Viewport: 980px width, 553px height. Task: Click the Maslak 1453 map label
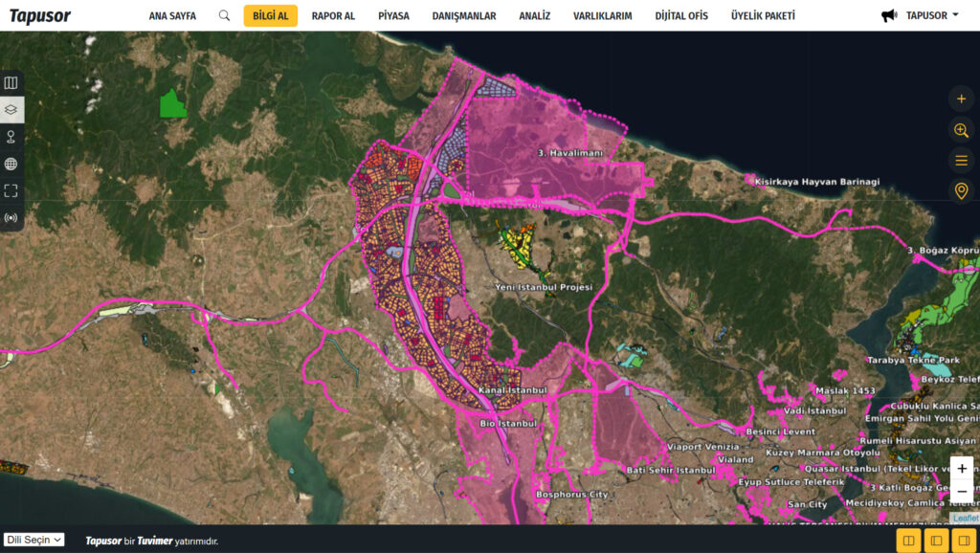845,391
